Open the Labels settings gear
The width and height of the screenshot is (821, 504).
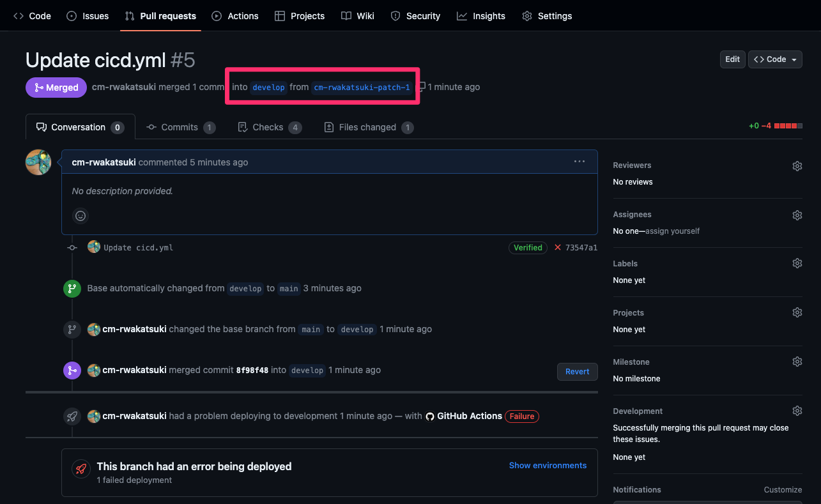pos(797,263)
